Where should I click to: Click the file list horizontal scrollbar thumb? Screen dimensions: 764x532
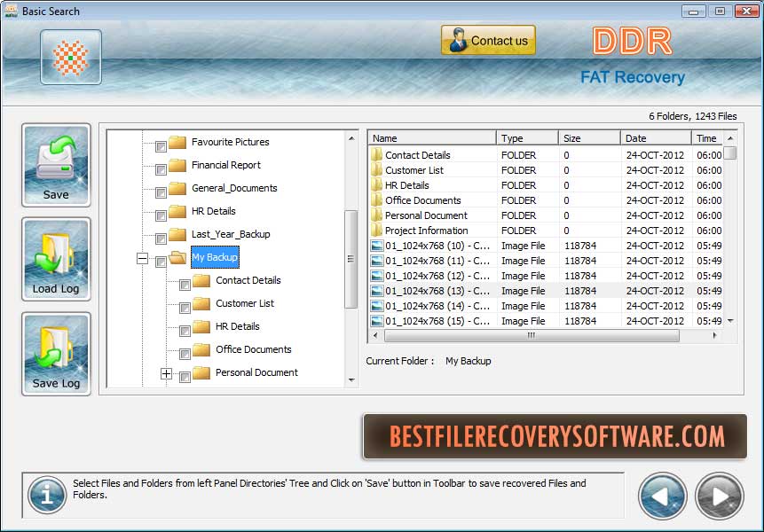532,335
